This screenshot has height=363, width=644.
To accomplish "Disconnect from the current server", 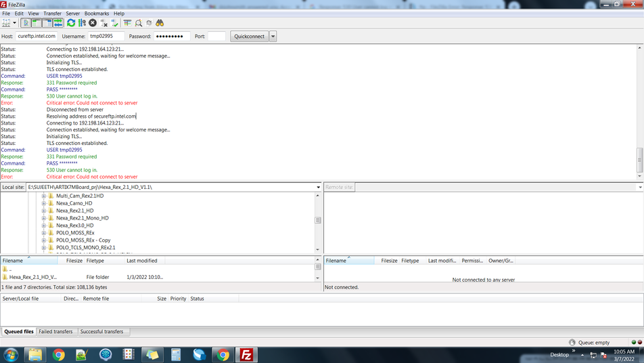I will (104, 23).
